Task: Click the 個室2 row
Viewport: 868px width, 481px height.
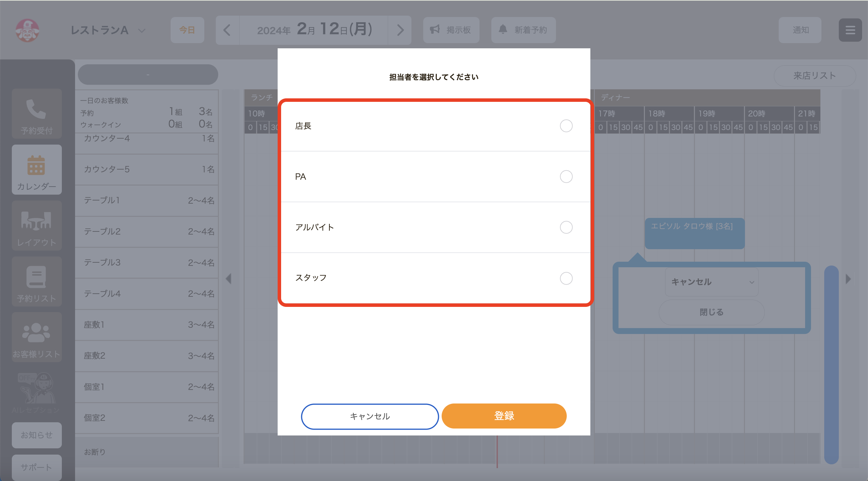Action: click(x=147, y=418)
